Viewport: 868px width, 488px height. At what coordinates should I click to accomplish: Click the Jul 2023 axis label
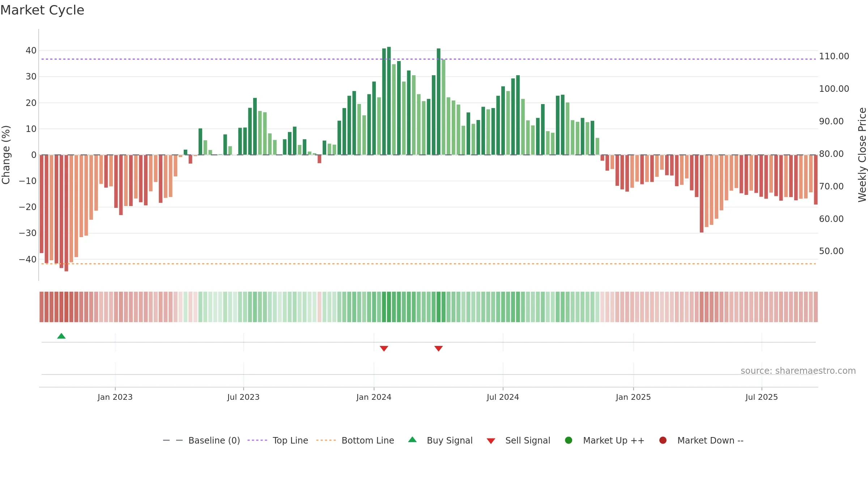click(243, 397)
